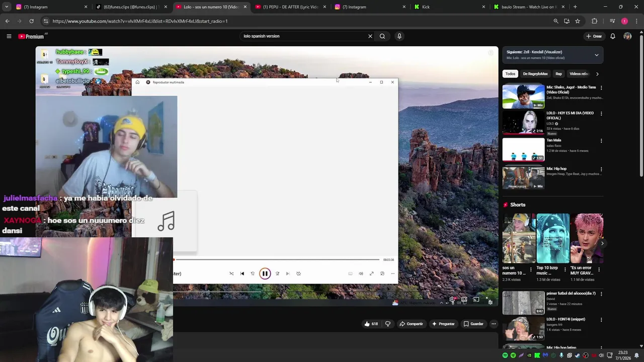
Task: Collapse the Siguiente mix playlist panel
Action: coord(597,55)
